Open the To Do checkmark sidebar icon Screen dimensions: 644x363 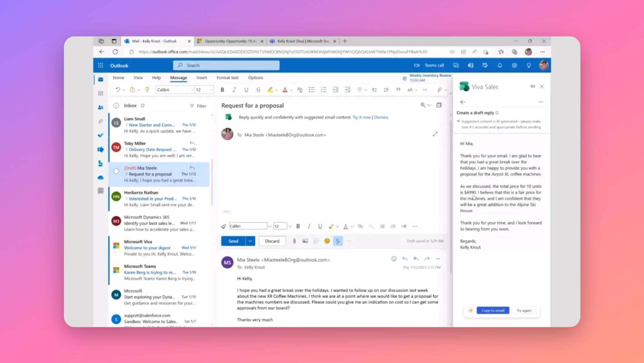point(100,135)
